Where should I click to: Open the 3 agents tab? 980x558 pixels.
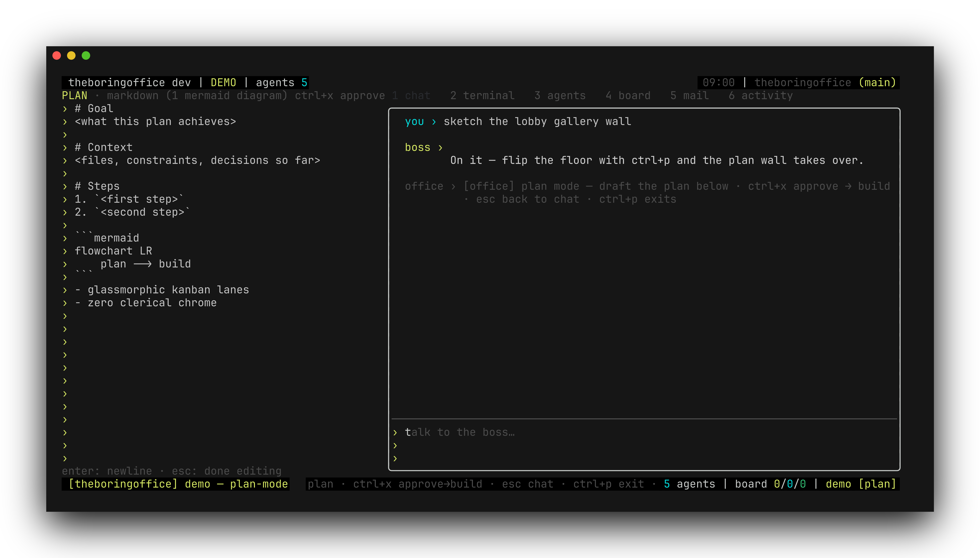point(560,95)
